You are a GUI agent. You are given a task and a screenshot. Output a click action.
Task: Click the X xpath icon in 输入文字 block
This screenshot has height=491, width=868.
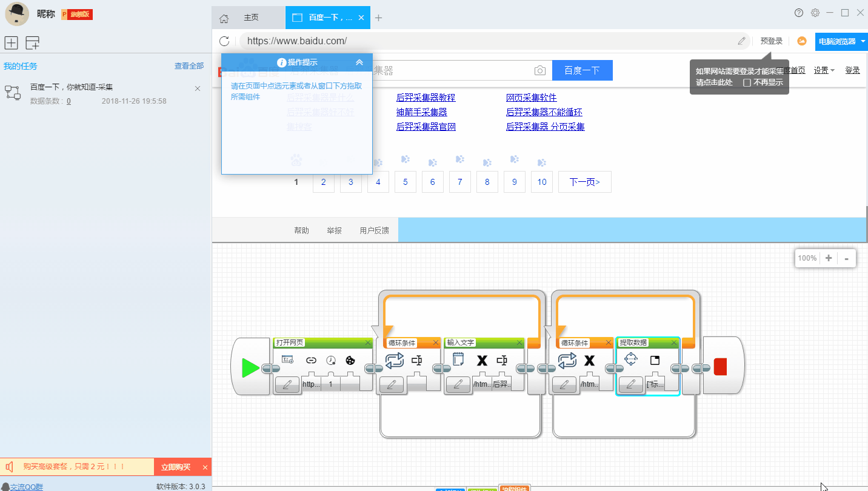482,361
